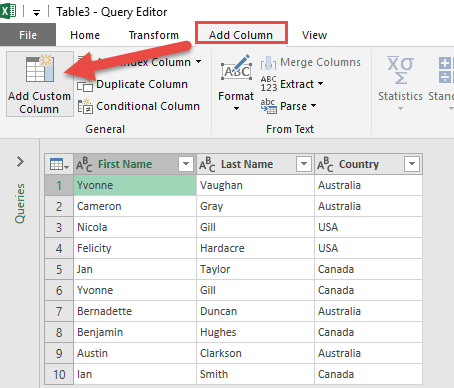454x388 pixels.
Task: Open the Country column filter dropdown
Action: pos(412,164)
